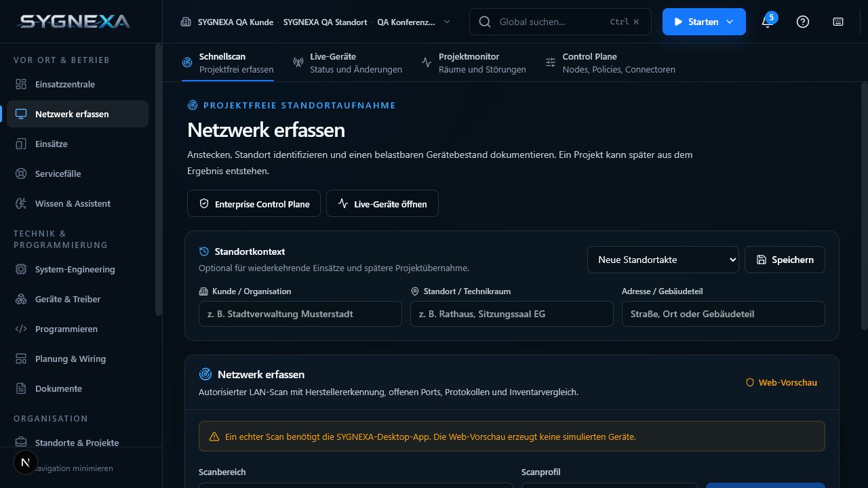
Task: Click the Dokumente file icon
Action: coord(21,388)
